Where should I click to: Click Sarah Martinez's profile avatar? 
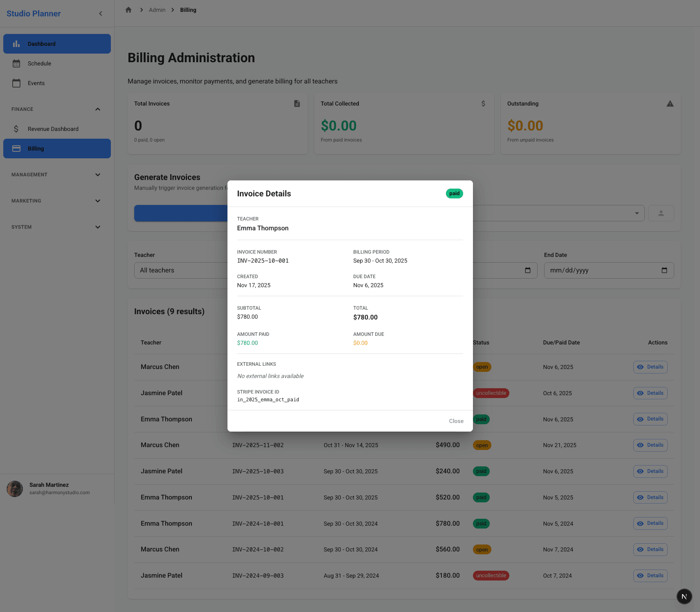15,488
